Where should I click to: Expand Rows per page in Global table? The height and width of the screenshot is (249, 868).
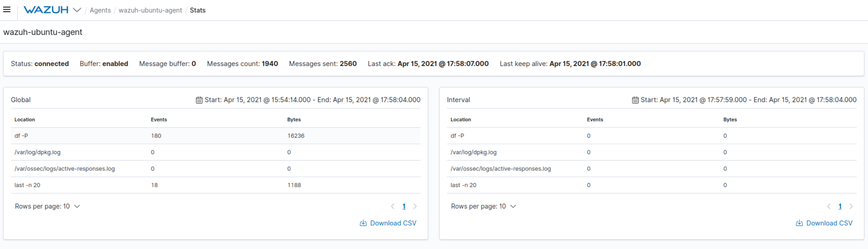[x=47, y=206]
